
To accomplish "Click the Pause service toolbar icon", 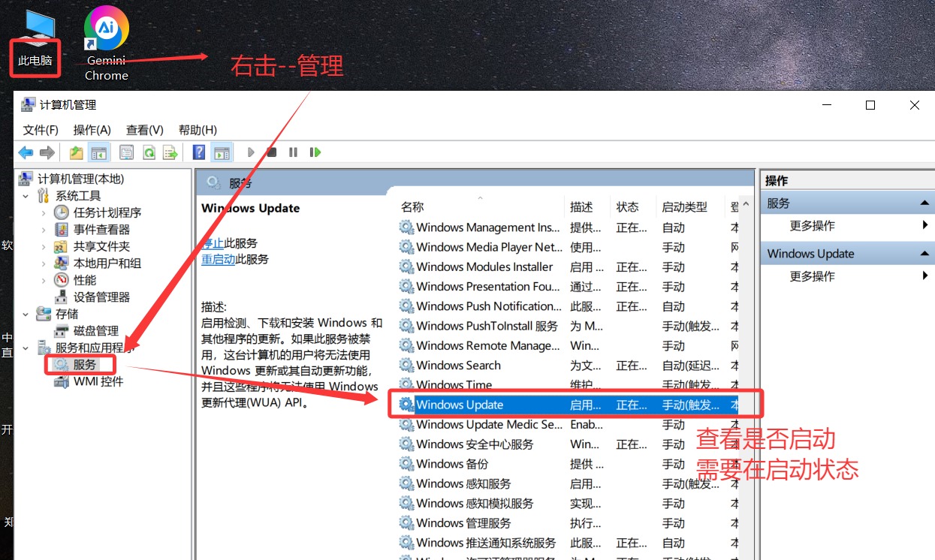I will point(293,152).
